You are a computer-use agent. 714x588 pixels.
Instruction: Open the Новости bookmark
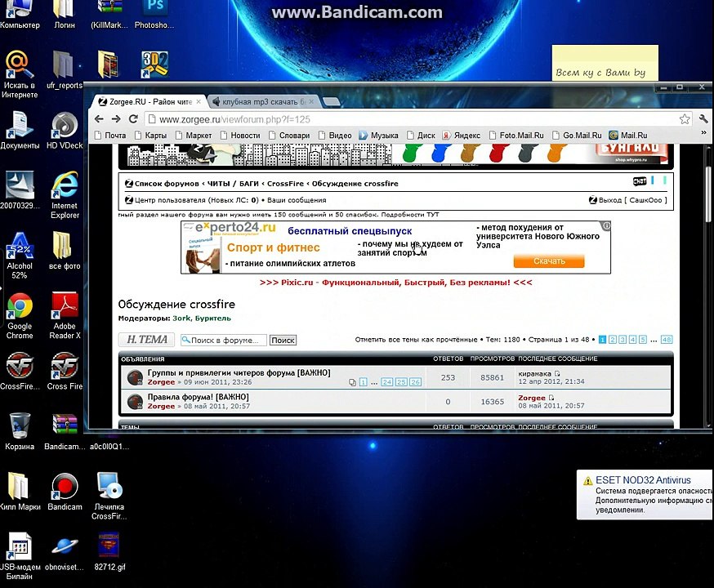(240, 136)
